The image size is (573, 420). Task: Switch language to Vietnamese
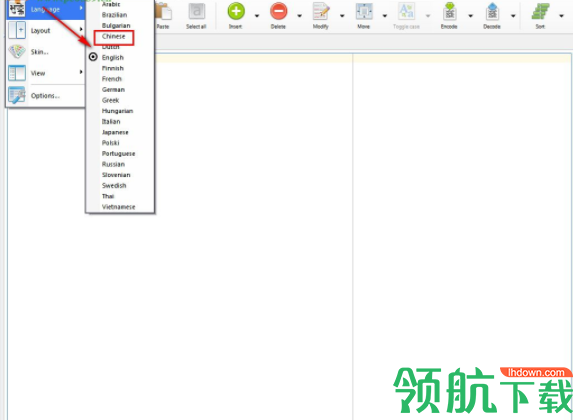point(119,207)
